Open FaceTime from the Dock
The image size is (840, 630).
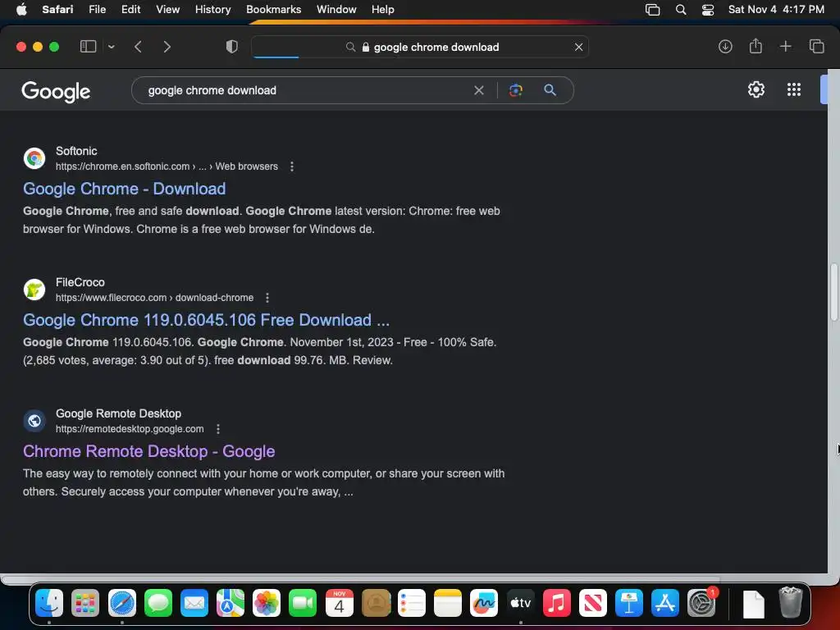point(303,603)
